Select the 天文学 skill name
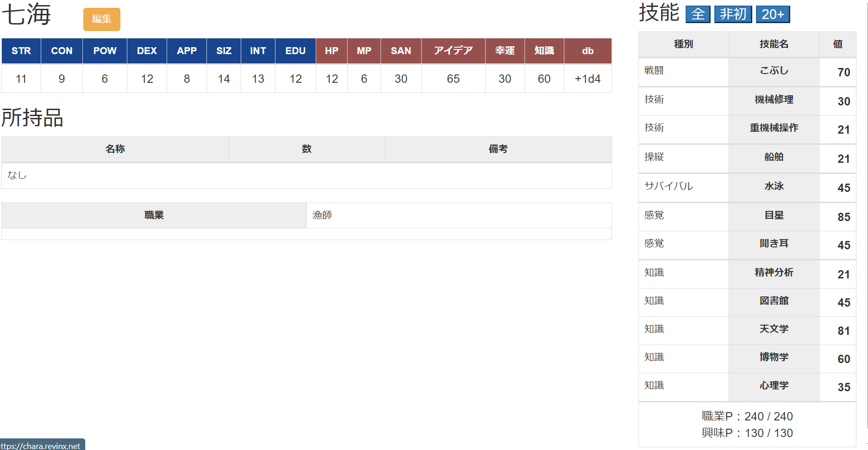Viewport: 868px width, 450px height. pyautogui.click(x=774, y=329)
